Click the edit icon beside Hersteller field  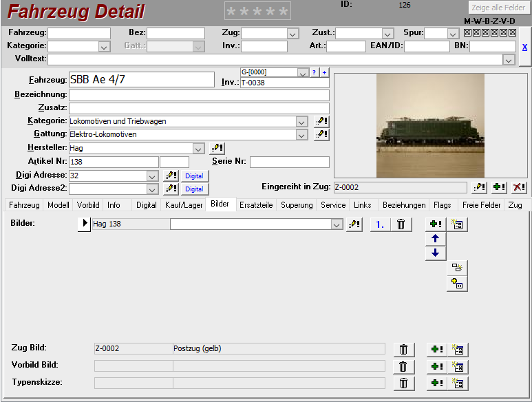click(217, 148)
